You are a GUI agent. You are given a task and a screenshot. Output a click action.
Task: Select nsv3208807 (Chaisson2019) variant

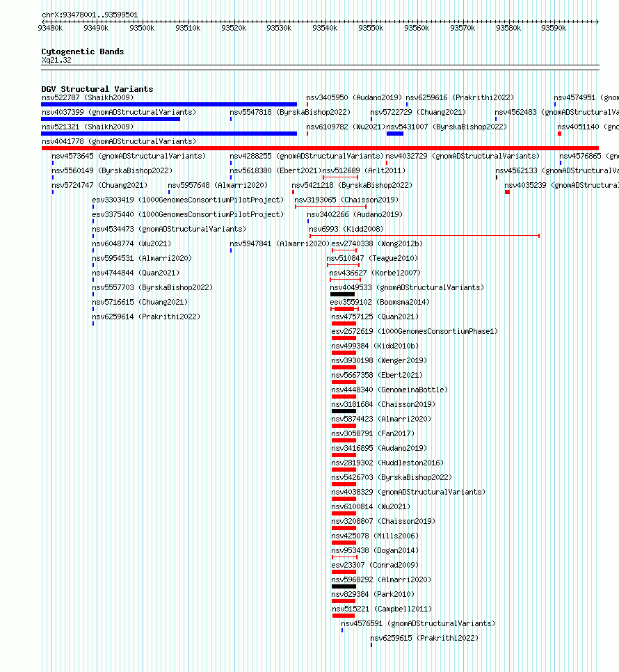click(x=383, y=520)
